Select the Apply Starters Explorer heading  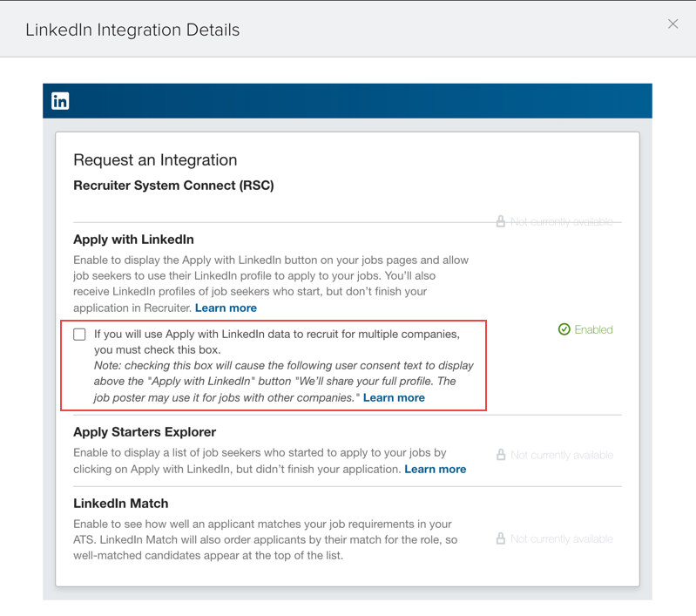pyautogui.click(x=145, y=432)
